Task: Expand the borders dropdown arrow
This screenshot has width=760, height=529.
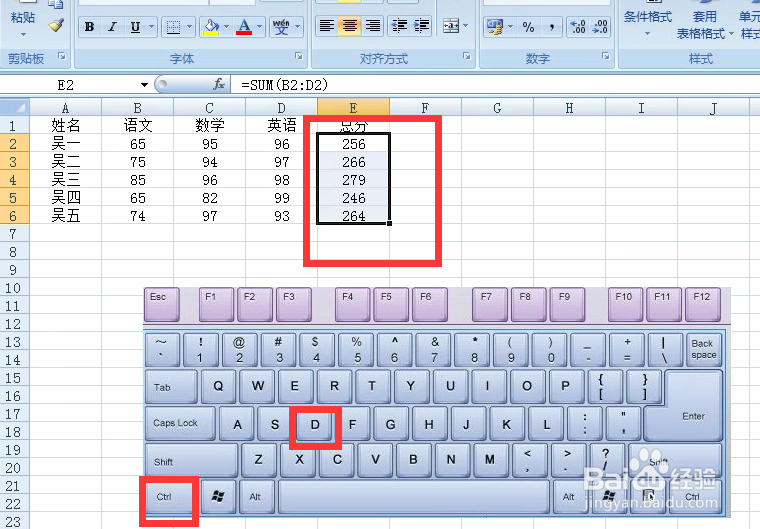Action: click(190, 27)
